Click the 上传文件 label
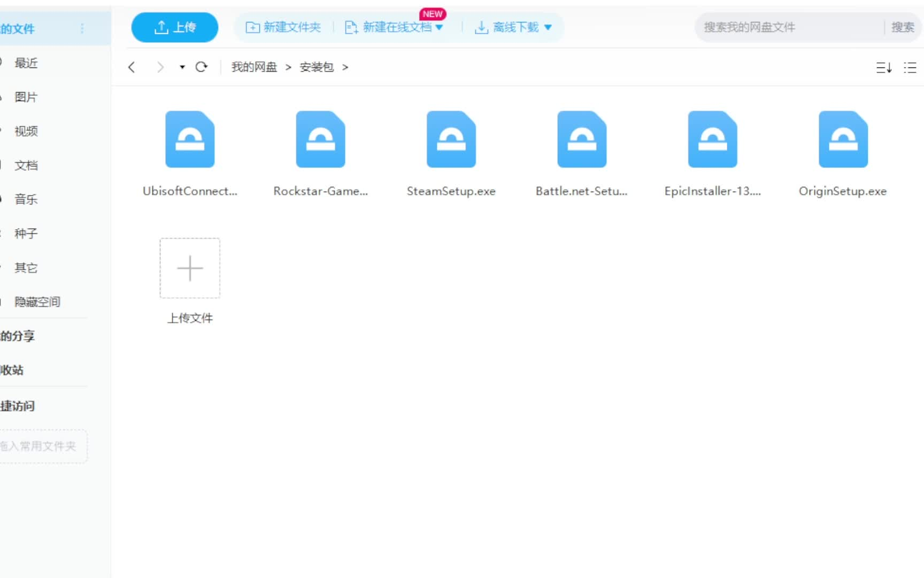This screenshot has height=578, width=924. tap(190, 318)
